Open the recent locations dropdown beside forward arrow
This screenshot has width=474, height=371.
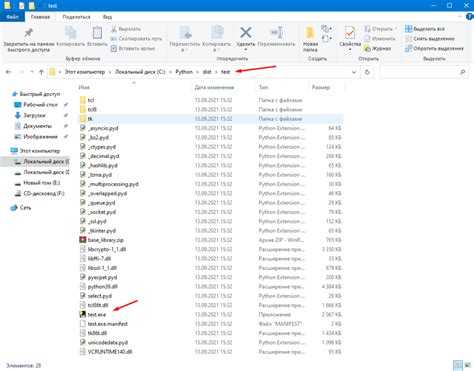[32, 72]
